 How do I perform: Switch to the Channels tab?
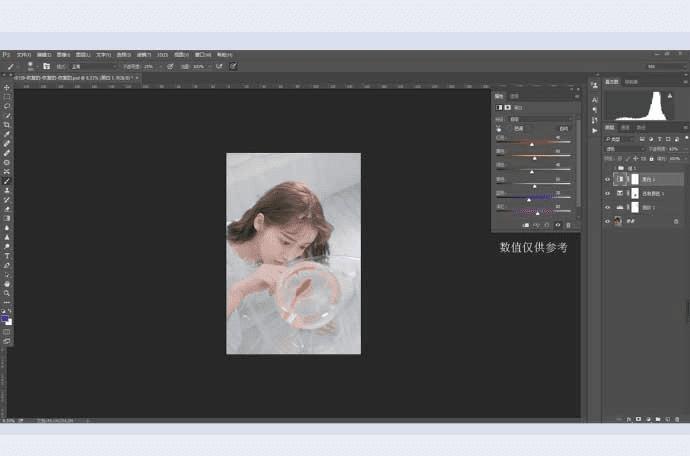[625, 128]
